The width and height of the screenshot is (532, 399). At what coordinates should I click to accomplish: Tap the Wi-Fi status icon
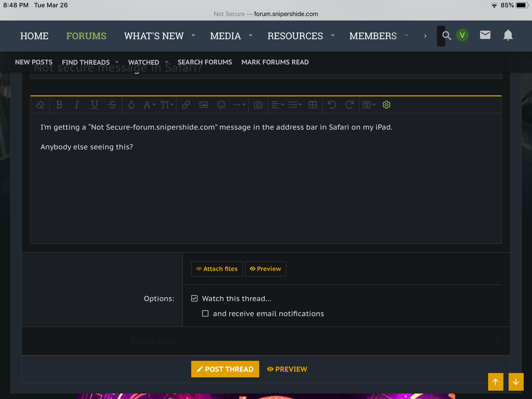[x=494, y=5]
